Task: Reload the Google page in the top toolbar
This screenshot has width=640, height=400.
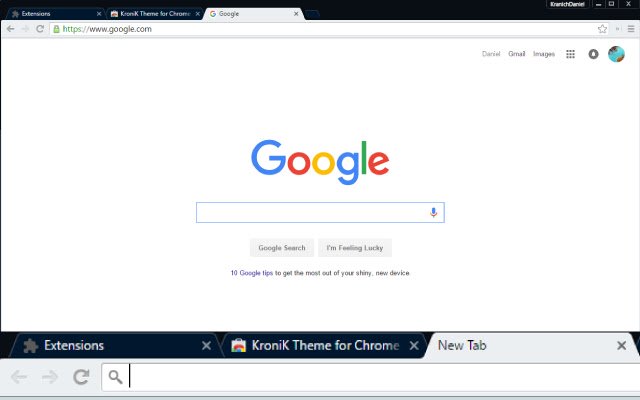Action: click(x=40, y=29)
